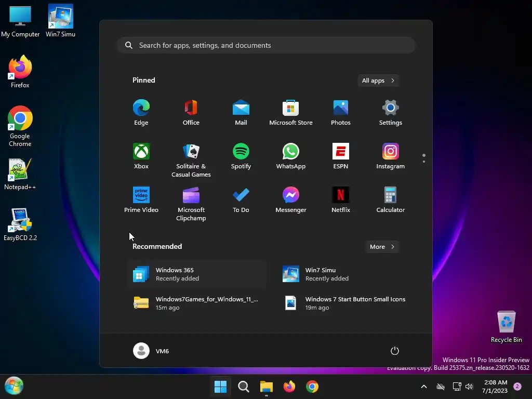Open Microsoft Store

[x=291, y=113]
